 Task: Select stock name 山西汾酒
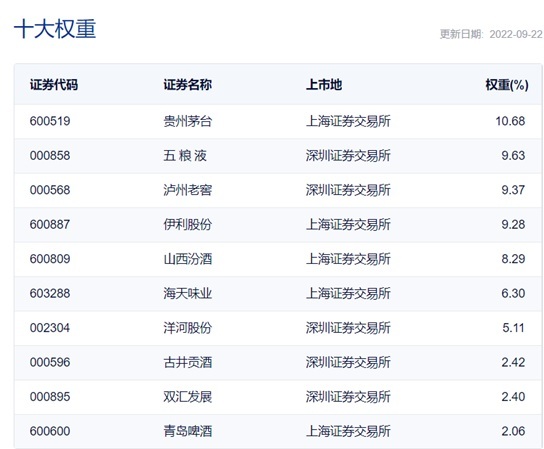tap(188, 259)
